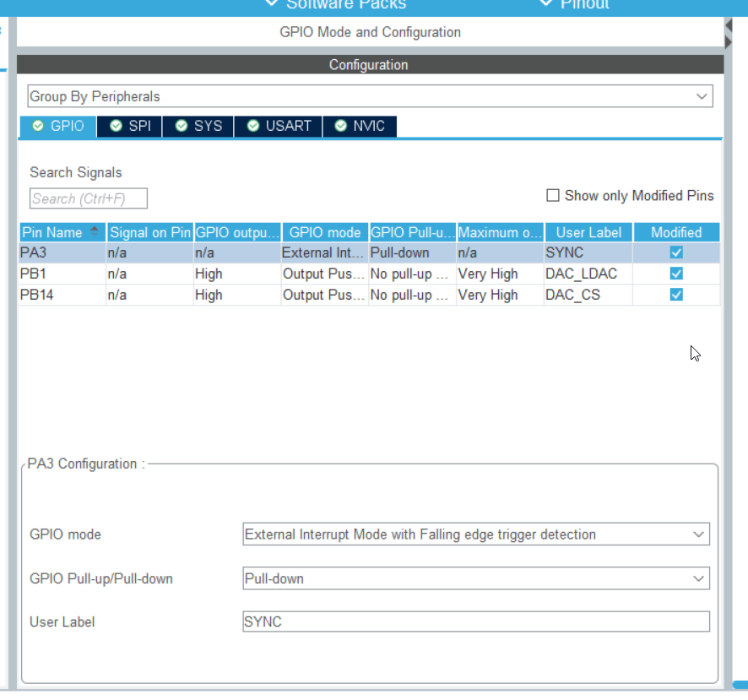This screenshot has height=700, width=748.
Task: Click the Software Packs chevron icon
Action: (272, 3)
